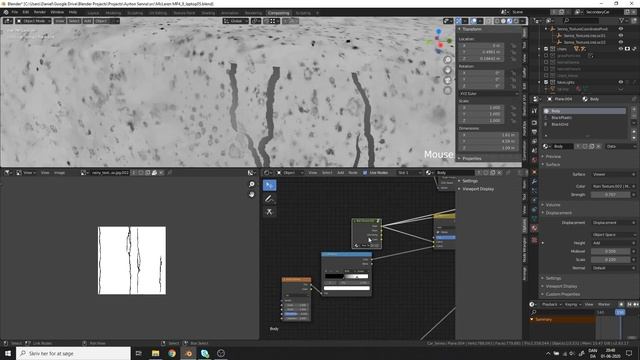
Task: Toggle visibility eye of third Senna_Texture row
Action: pyautogui.click(x=621, y=42)
